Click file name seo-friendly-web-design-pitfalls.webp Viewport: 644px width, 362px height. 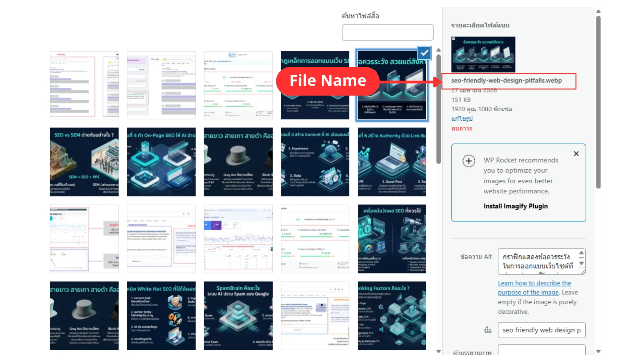click(x=506, y=80)
